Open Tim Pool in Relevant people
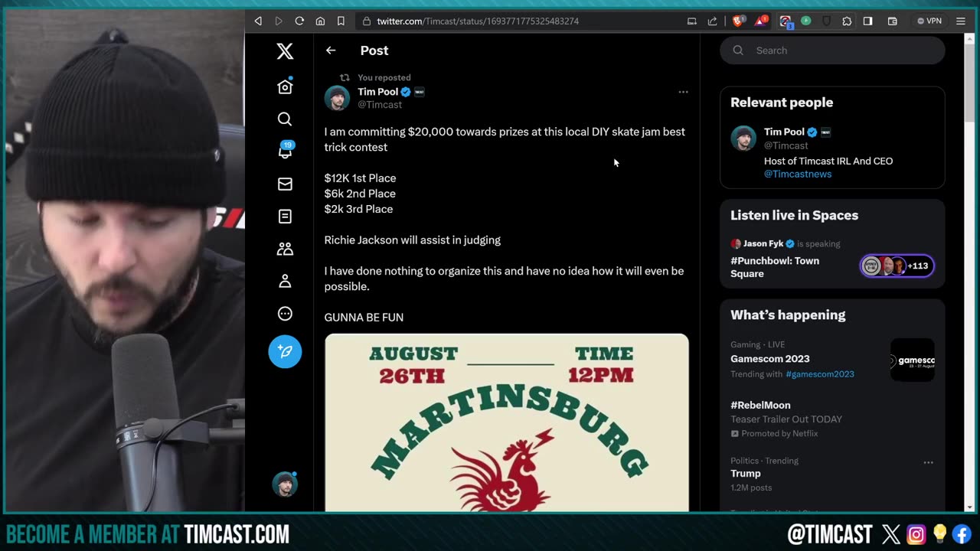This screenshot has width=980, height=551. point(784,132)
